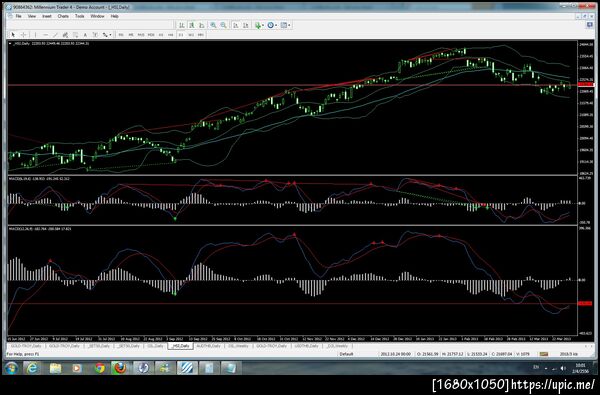Image resolution: width=600 pixels, height=395 pixels.
Task: Switch chart to bar chart type
Action: tap(181, 25)
